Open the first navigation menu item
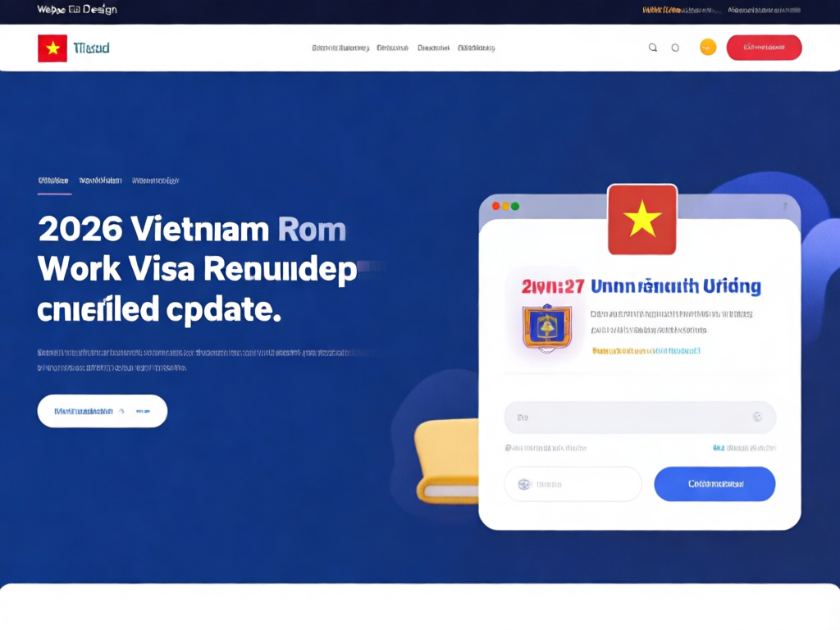The height and width of the screenshot is (630, 840). [340, 48]
